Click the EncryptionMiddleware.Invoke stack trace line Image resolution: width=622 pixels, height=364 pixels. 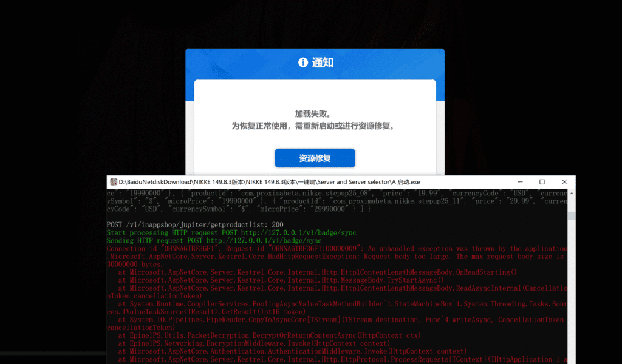tap(254, 343)
